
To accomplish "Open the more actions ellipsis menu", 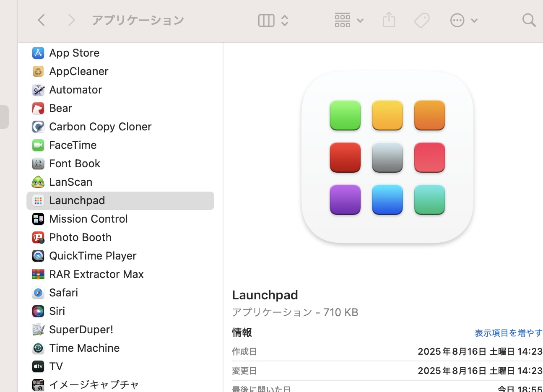I will 463,20.
